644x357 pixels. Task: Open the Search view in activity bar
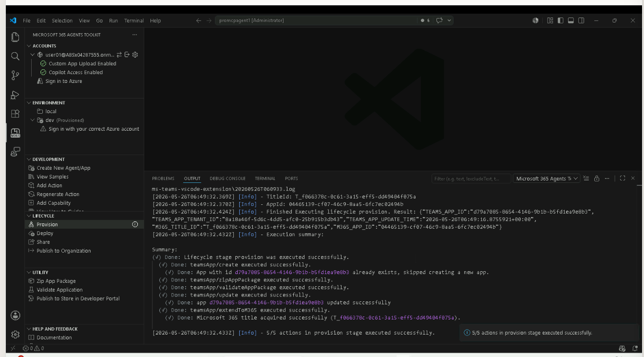(x=15, y=56)
